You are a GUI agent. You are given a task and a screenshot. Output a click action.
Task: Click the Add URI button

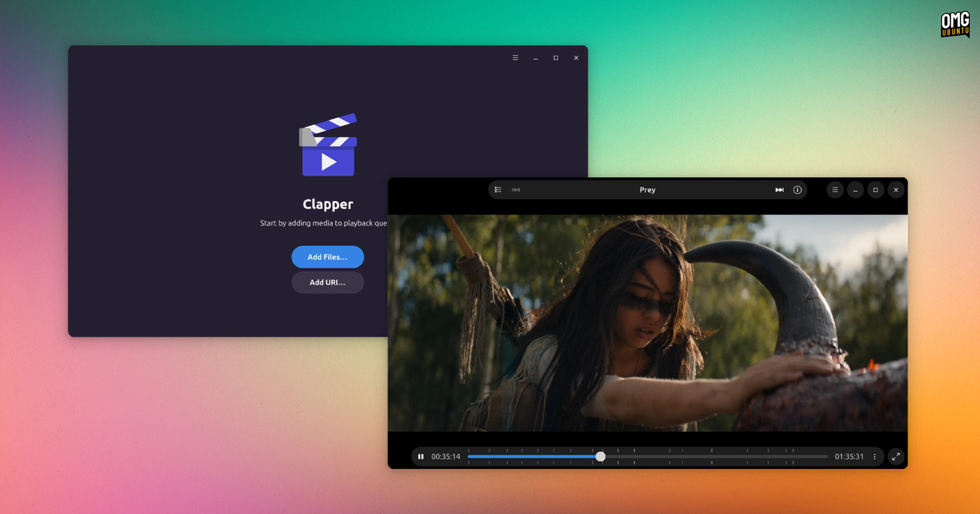coord(327,282)
